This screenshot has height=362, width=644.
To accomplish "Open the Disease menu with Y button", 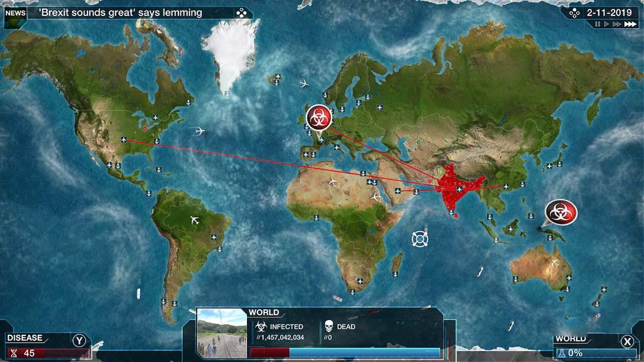I will pos(79,340).
